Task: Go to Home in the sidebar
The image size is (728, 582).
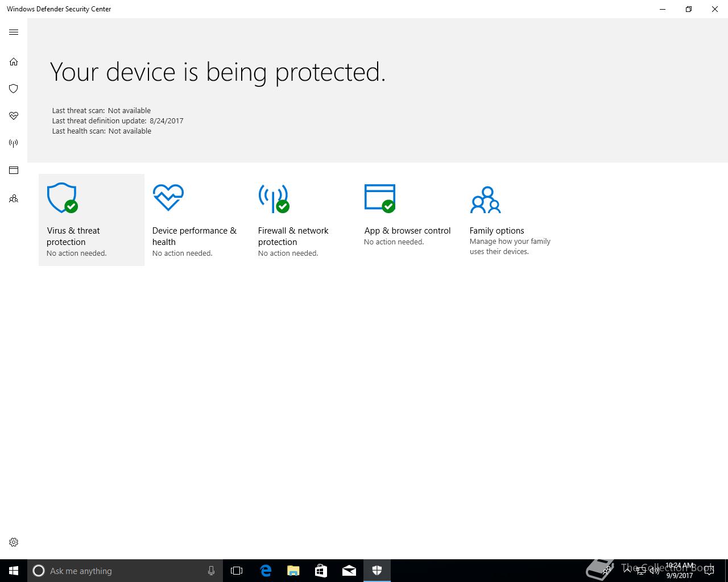Action: tap(14, 61)
